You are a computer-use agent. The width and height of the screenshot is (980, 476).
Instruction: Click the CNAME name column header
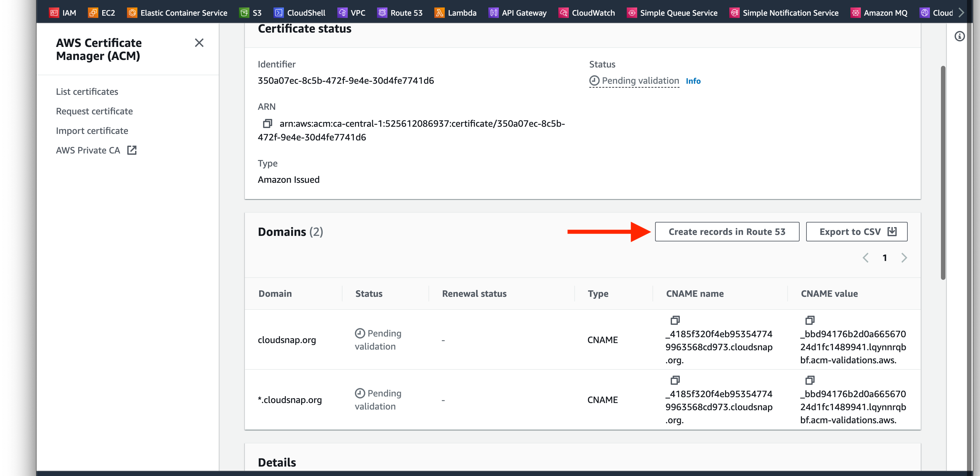(x=695, y=293)
